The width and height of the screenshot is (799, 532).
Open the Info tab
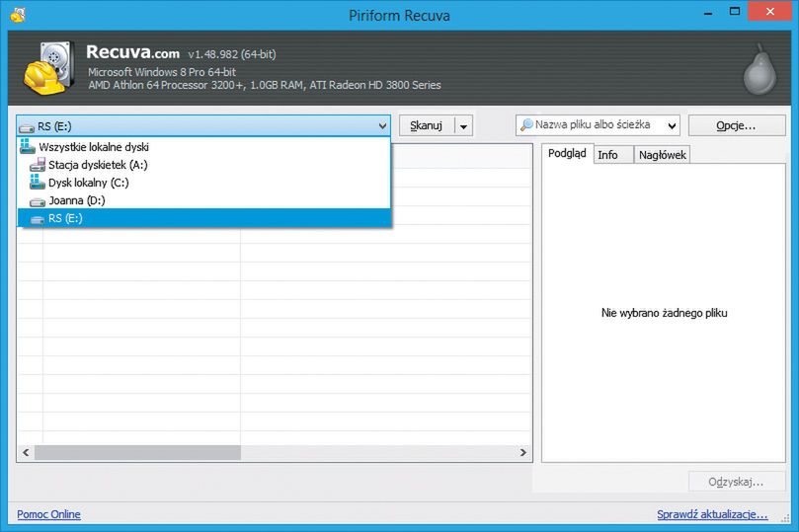click(613, 155)
